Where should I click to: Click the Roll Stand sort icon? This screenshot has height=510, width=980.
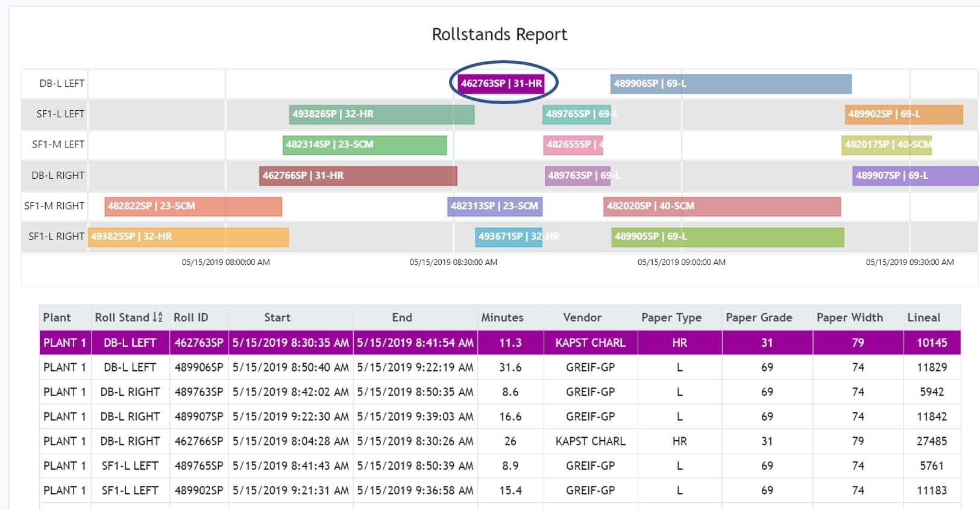(x=158, y=317)
